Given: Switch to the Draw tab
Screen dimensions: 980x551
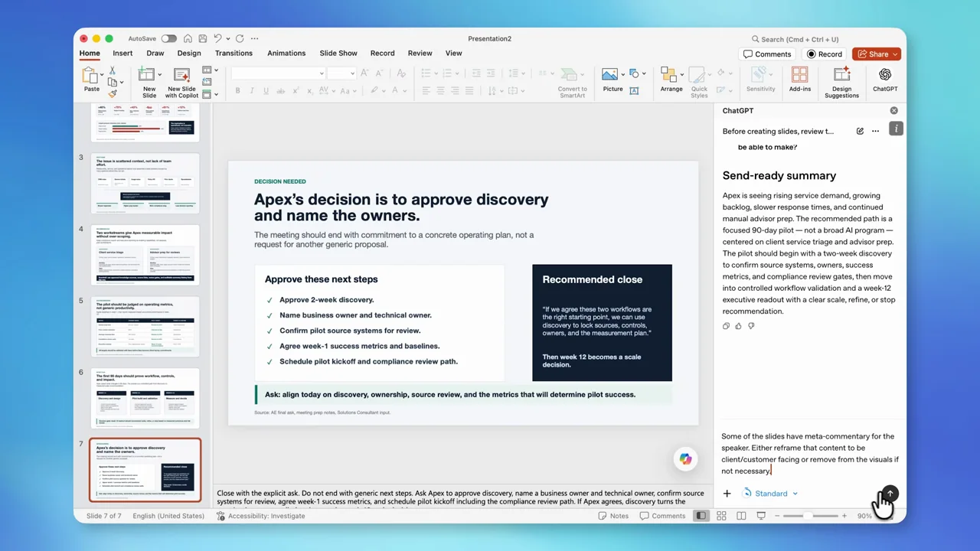Looking at the screenshot, I should [x=155, y=54].
